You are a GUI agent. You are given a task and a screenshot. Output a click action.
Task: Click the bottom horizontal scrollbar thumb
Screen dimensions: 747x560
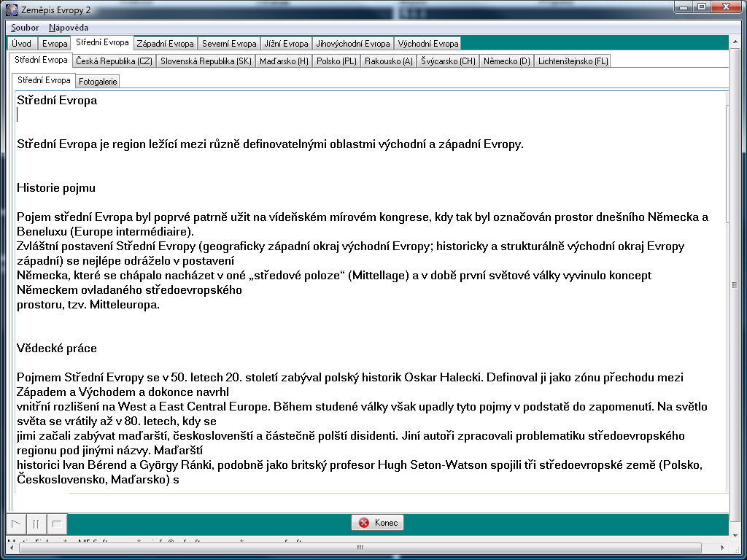[360, 548]
